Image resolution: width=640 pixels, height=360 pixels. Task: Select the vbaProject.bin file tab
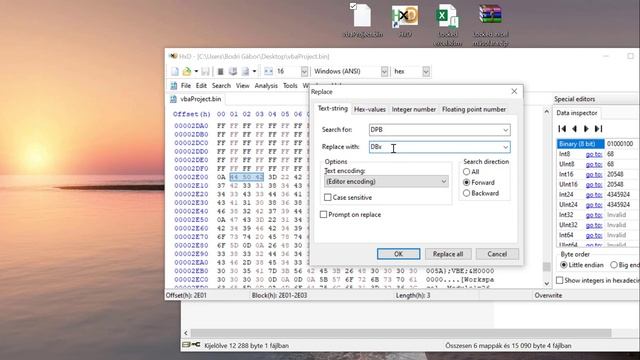(x=196, y=99)
